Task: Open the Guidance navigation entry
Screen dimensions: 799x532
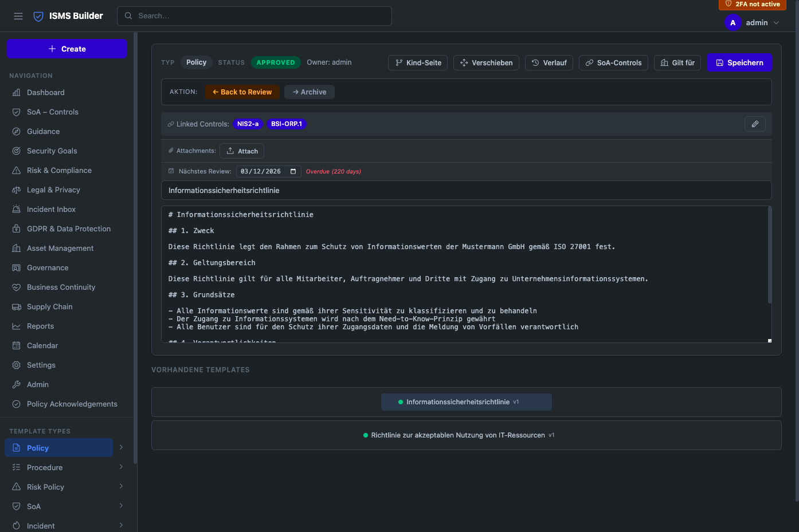Action: click(68, 132)
